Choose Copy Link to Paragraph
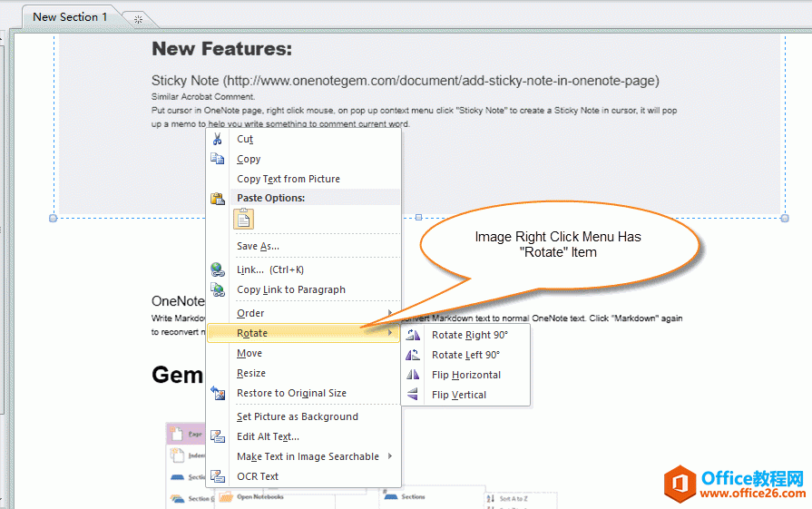Screen dimensions: 812x509 pos(304,289)
